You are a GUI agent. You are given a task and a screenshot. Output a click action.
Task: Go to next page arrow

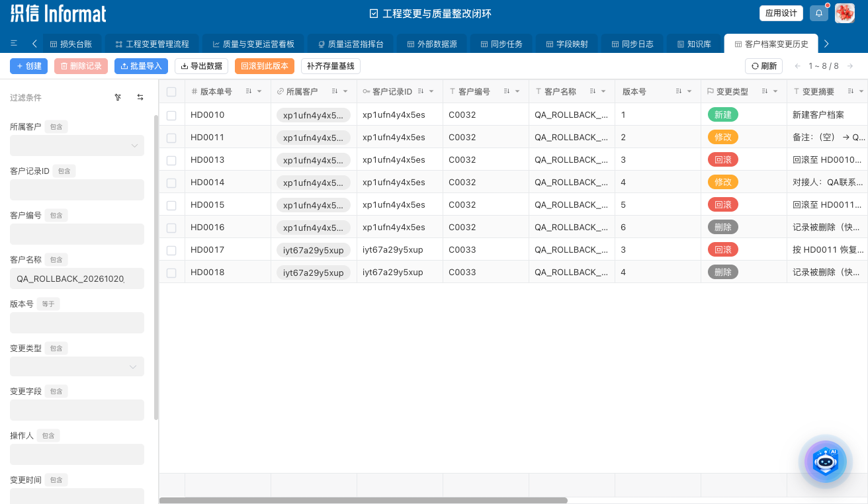(851, 66)
